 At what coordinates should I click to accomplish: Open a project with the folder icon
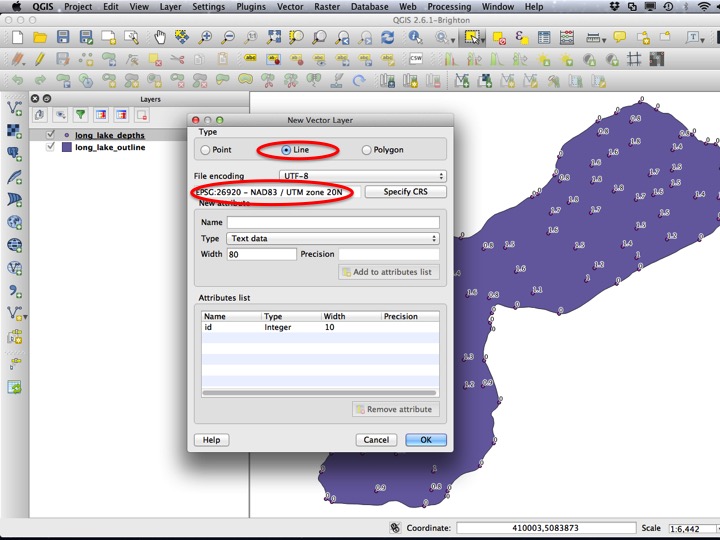(40, 37)
